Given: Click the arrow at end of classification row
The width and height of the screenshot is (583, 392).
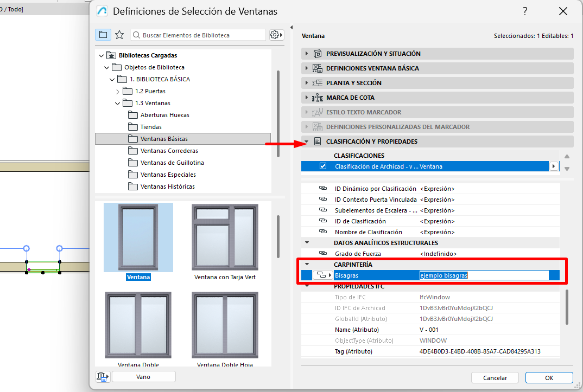Looking at the screenshot, I should [x=553, y=166].
